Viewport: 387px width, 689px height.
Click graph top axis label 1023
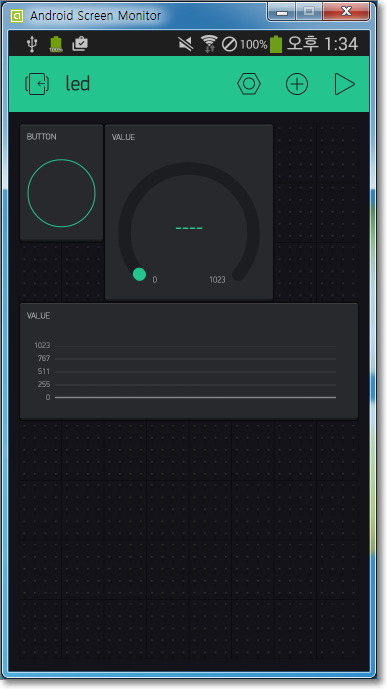(x=42, y=345)
